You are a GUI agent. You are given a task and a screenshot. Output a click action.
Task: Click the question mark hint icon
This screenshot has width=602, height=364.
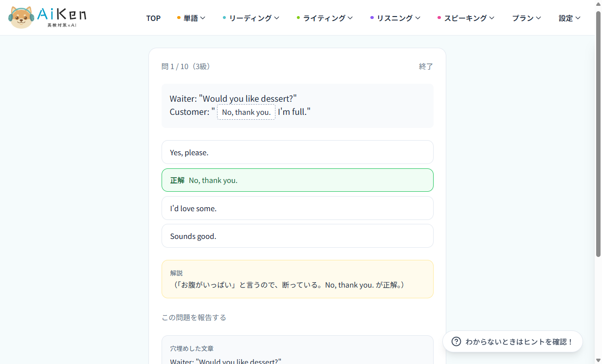pyautogui.click(x=456, y=342)
